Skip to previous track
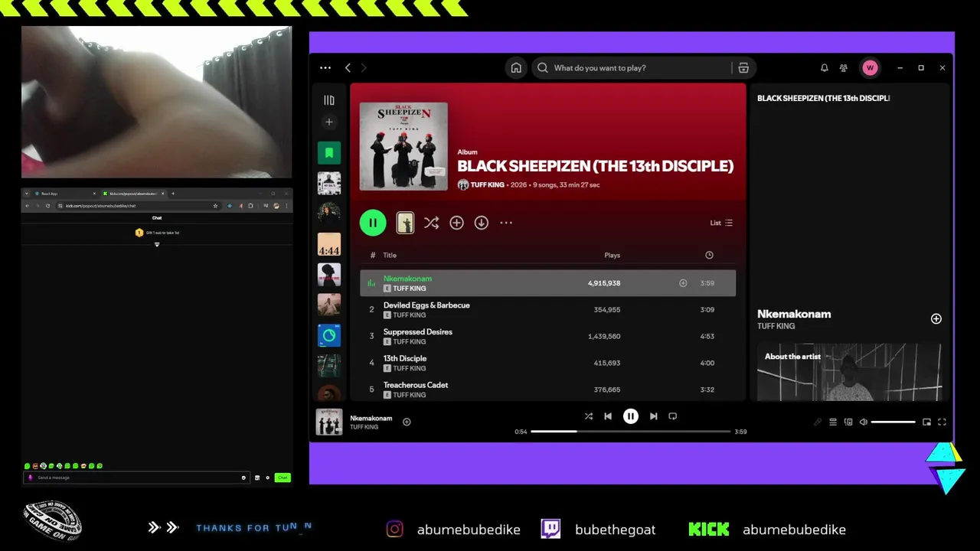This screenshot has height=551, width=980. (x=608, y=416)
